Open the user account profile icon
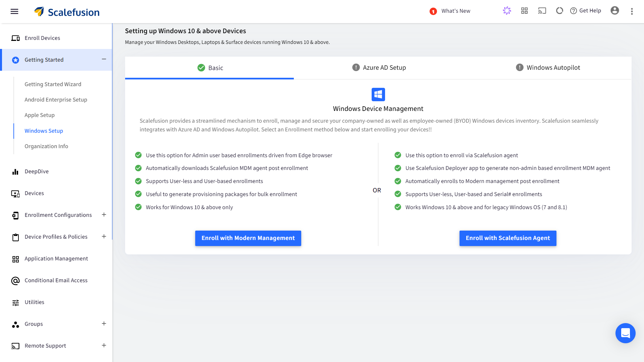 (x=614, y=11)
